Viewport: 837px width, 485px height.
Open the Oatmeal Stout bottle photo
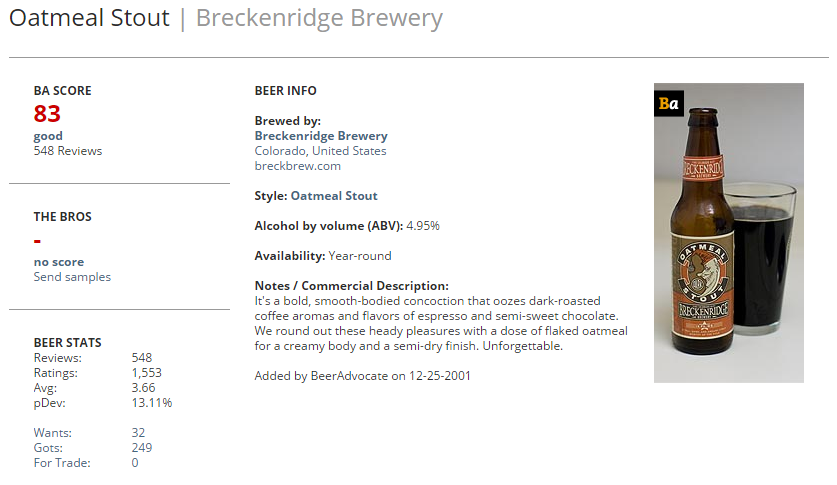729,233
